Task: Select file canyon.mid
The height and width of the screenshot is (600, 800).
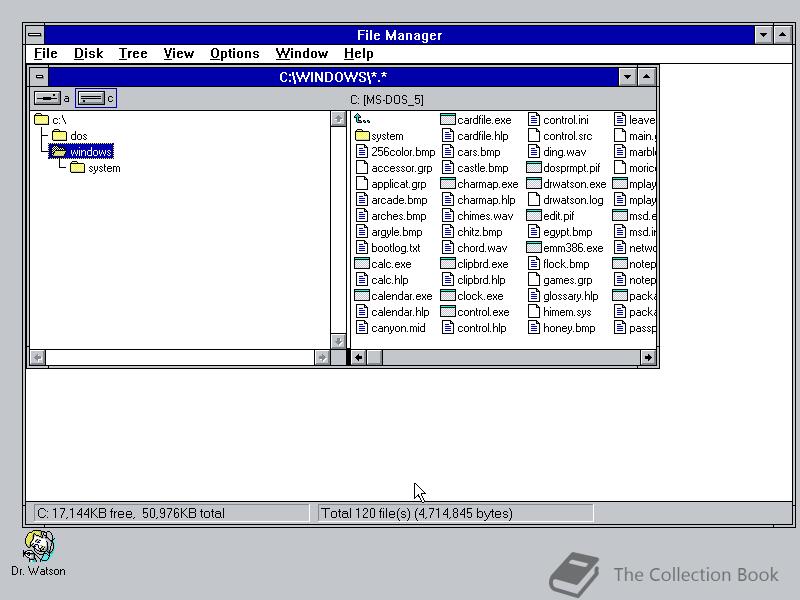Action: [x=390, y=328]
